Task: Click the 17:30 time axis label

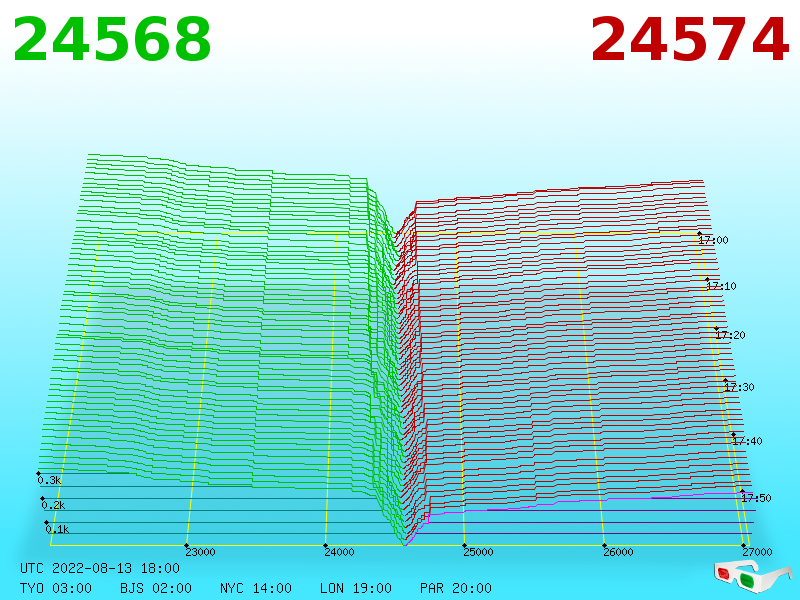Action: (739, 387)
